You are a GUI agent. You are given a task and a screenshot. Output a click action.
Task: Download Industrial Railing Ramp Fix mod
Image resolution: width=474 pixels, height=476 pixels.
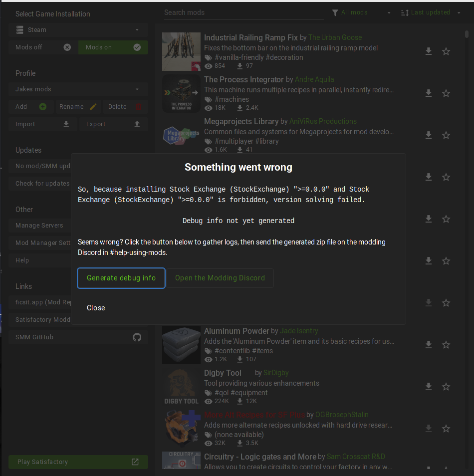pos(429,51)
